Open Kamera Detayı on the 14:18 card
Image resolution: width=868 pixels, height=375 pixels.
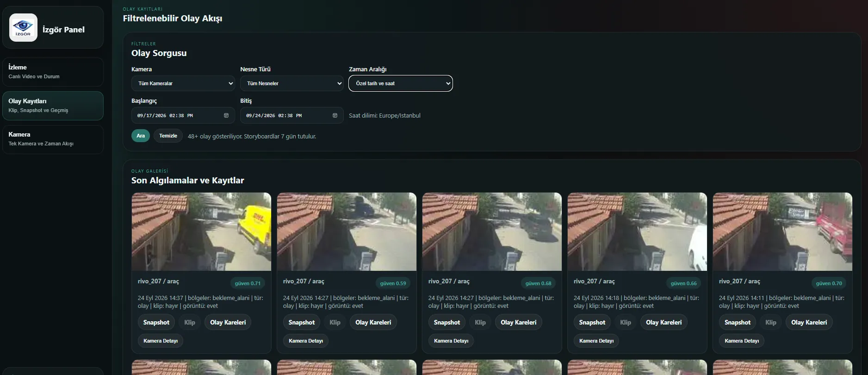coord(596,341)
